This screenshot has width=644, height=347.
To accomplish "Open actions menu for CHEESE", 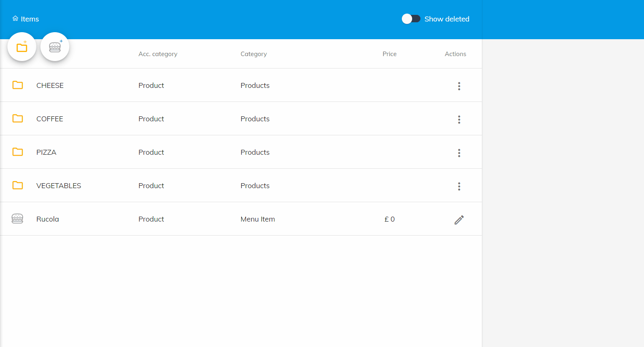I will 459,86.
